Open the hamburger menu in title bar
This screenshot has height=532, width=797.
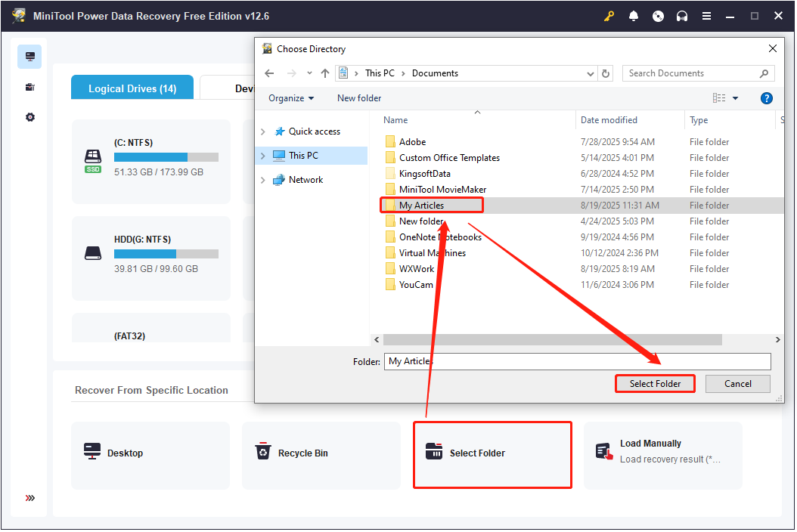pos(706,15)
